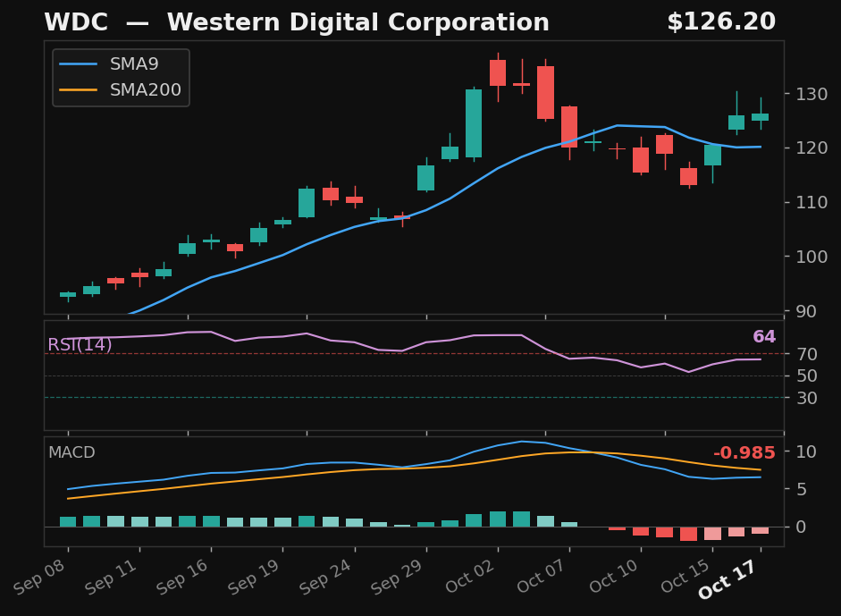Click the Sep 29 date label
Viewport: 841px width, 616px height.
398,577
